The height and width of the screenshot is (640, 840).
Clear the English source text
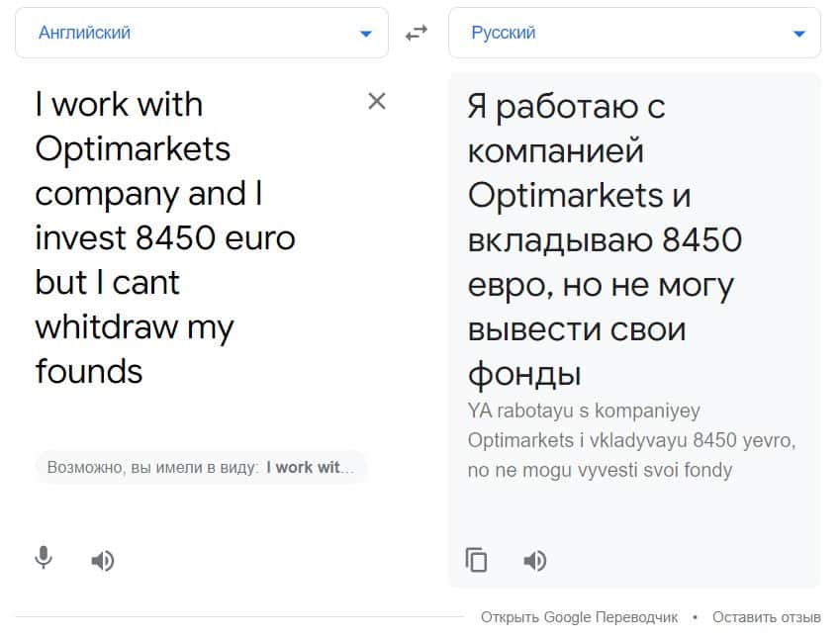coord(377,101)
